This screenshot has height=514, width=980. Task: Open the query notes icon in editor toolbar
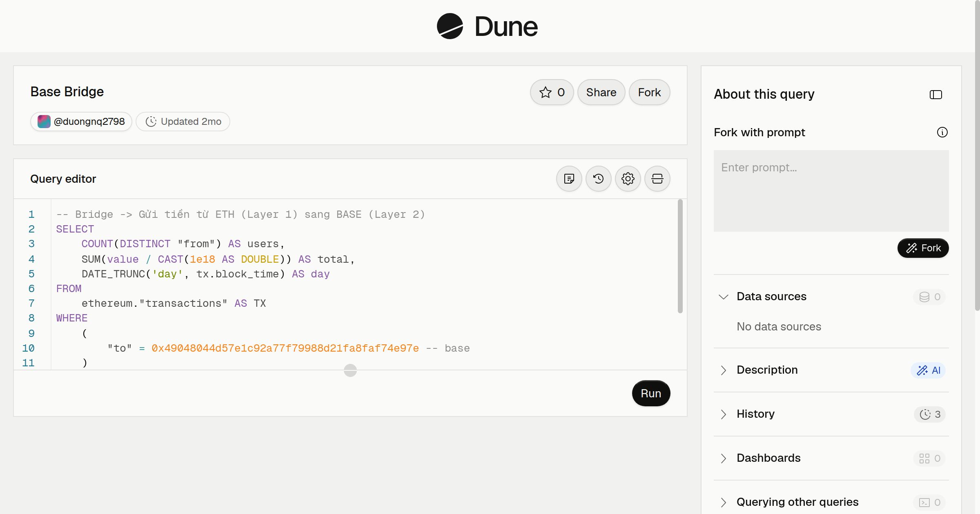click(x=569, y=179)
